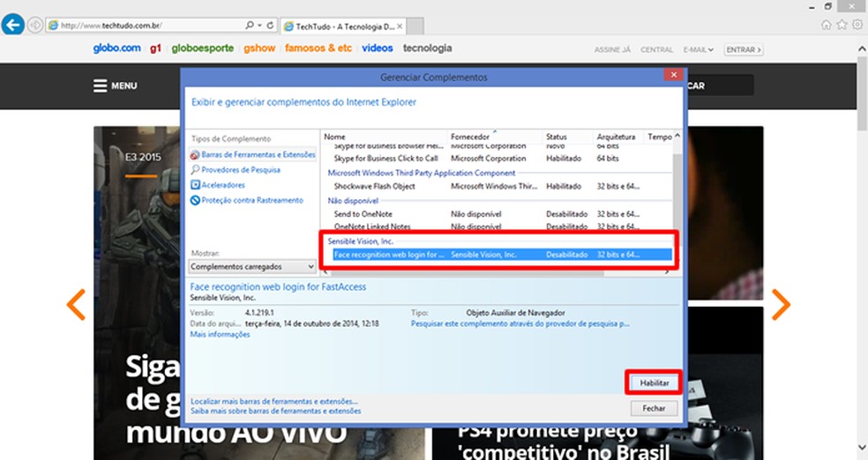The height and width of the screenshot is (460, 868).
Task: Show next slide with right orange arrow
Action: [781, 304]
